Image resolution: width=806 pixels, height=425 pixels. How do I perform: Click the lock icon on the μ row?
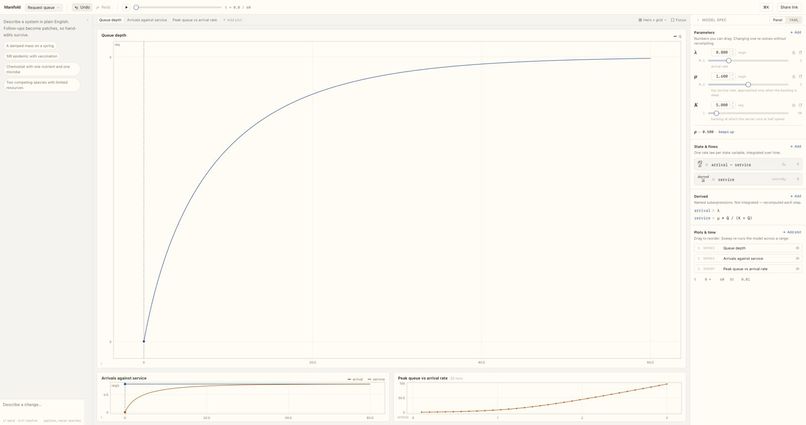[x=793, y=77]
